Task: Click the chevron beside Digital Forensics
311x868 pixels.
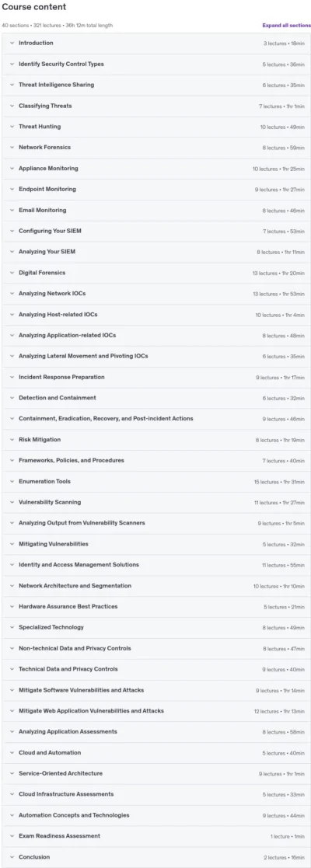Action: (x=12, y=273)
